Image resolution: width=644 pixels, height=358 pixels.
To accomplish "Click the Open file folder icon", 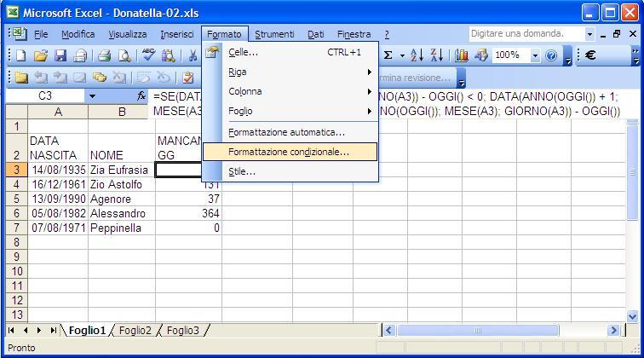I will [x=40, y=55].
